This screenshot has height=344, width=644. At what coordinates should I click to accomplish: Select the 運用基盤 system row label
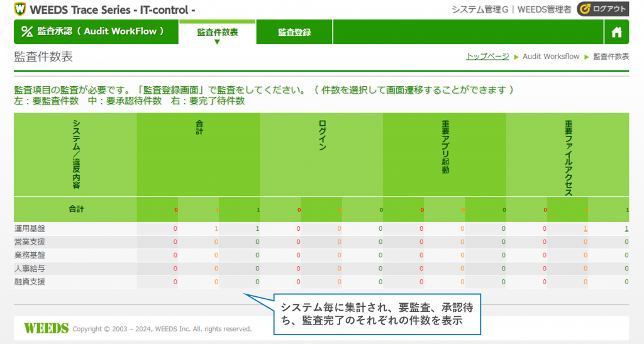(30, 229)
